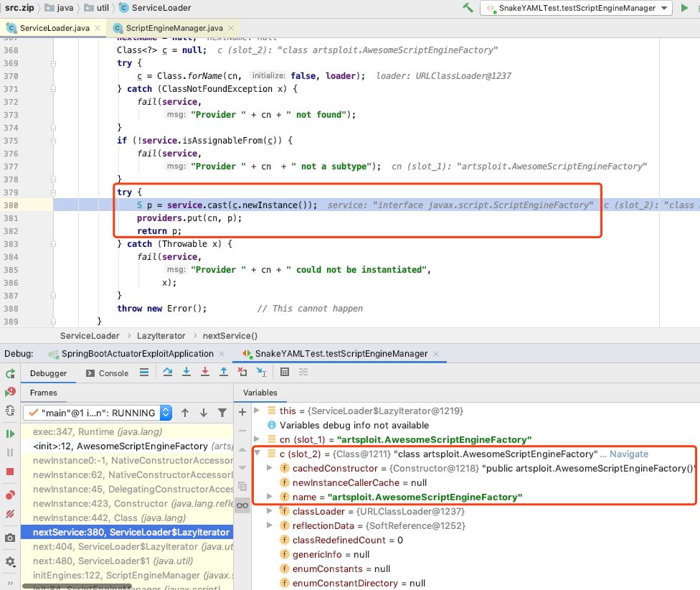Open the View Breakpoints dialog icon
Image resolution: width=700 pixels, height=590 pixels.
pos(10,494)
